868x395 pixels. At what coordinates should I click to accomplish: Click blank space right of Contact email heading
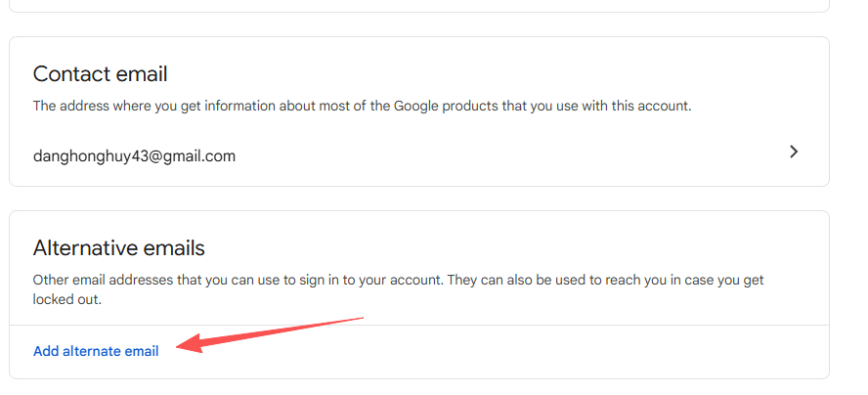[x=489, y=74]
